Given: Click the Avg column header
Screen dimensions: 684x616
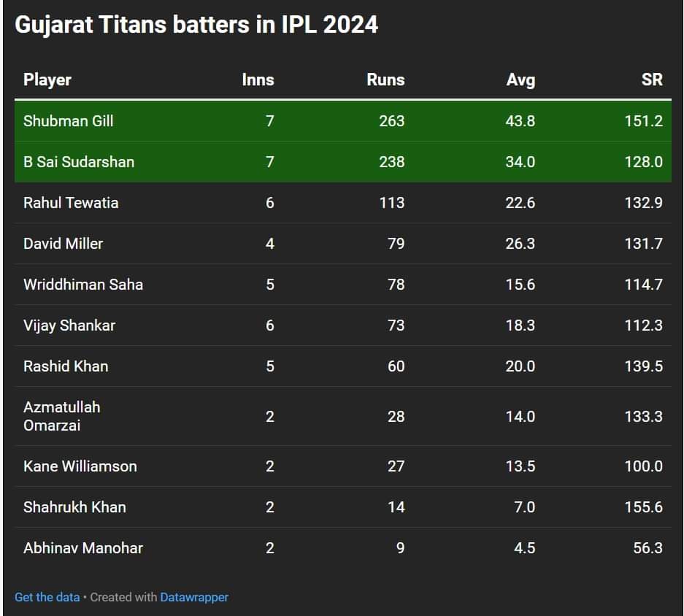Looking at the screenshot, I should pos(520,80).
